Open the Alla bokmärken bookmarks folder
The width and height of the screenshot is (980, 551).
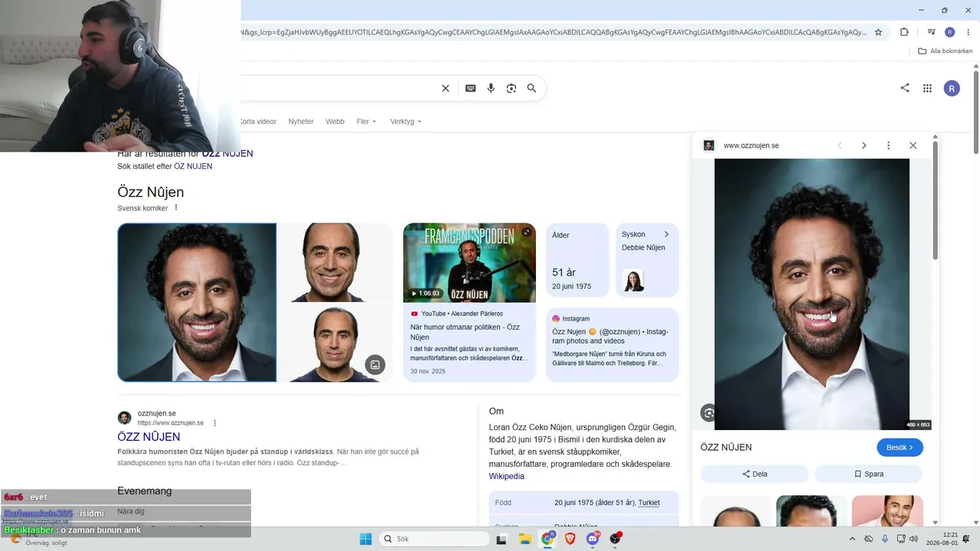pos(946,51)
